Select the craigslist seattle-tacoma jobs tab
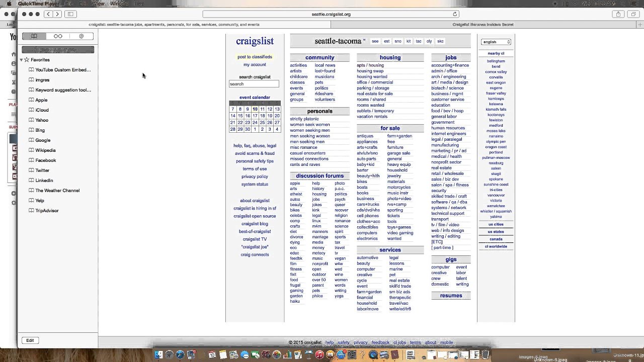The image size is (644, 362). (x=174, y=24)
